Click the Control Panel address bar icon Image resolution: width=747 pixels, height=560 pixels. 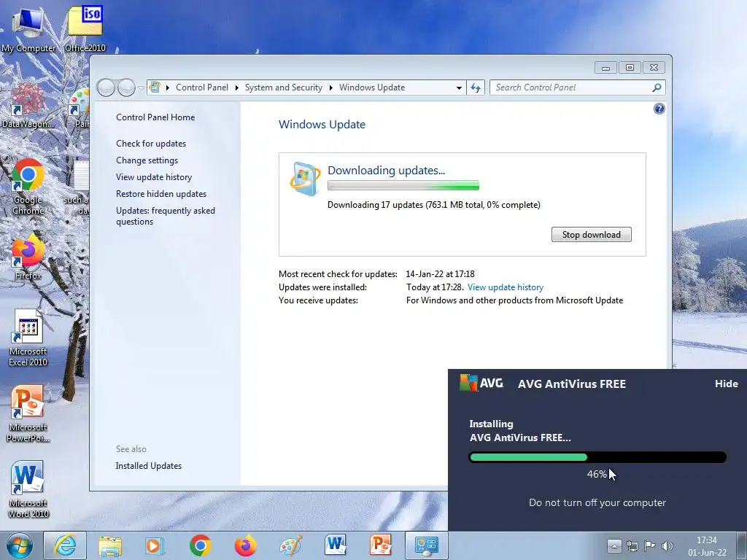[x=155, y=87]
